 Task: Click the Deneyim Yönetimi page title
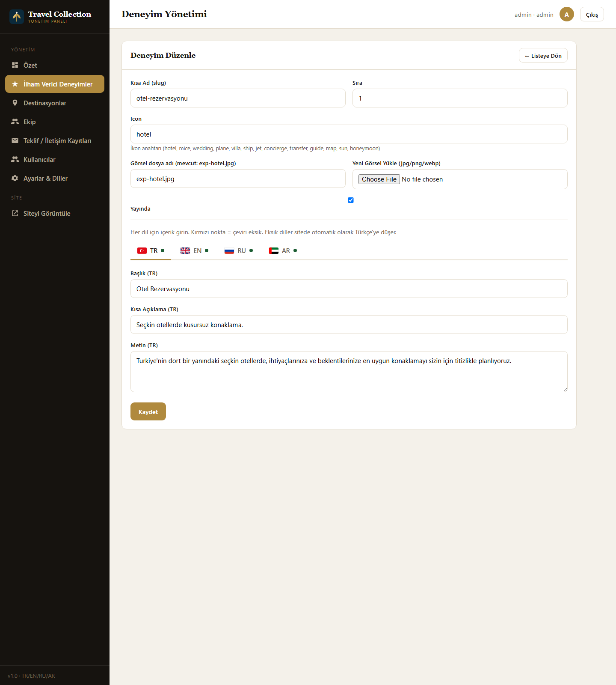(x=164, y=14)
